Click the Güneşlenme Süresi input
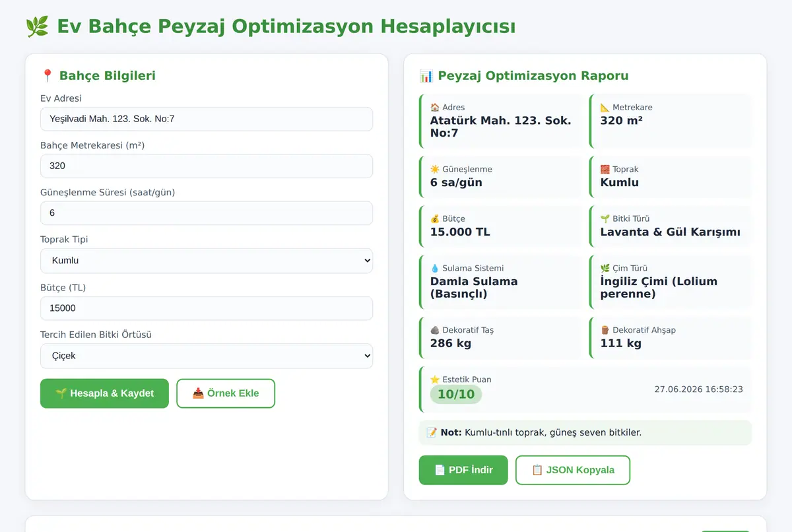The width and height of the screenshot is (792, 532). [x=207, y=213]
